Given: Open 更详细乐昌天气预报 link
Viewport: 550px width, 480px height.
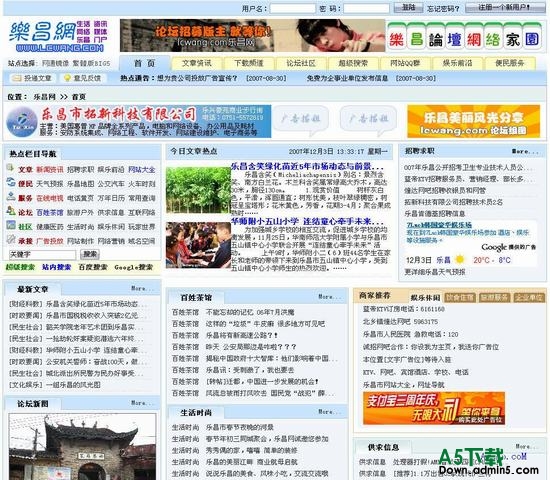Looking at the screenshot, I should pyautogui.click(x=435, y=272).
